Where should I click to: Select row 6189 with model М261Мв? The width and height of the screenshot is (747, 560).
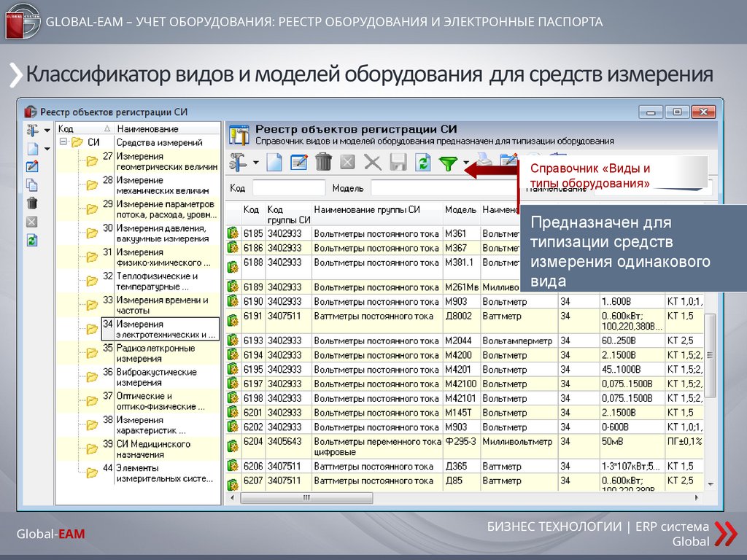pos(371,287)
